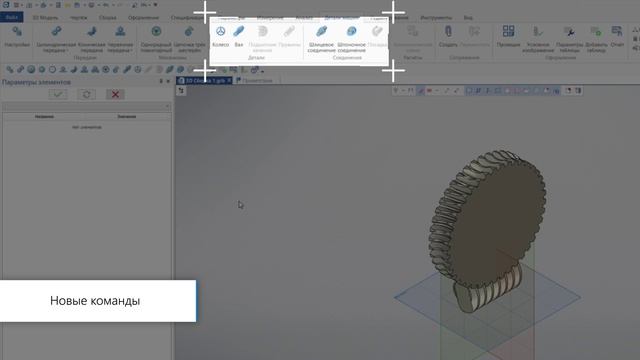This screenshot has height=360, width=640.
Task: Switch to the 3D Модель ribbon tab
Action: click(45, 18)
